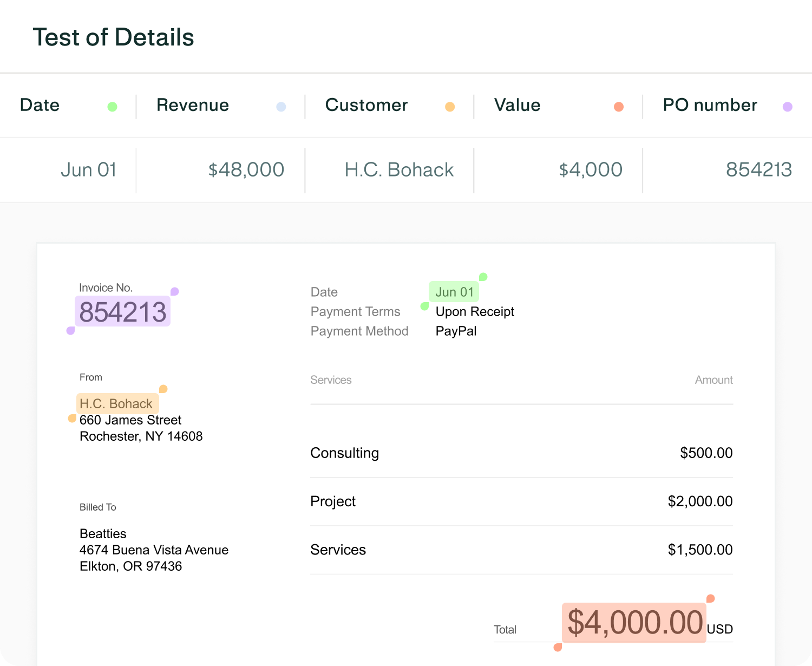The image size is (812, 666).
Task: Click Elkton, OR 97436 line
Action: [130, 566]
